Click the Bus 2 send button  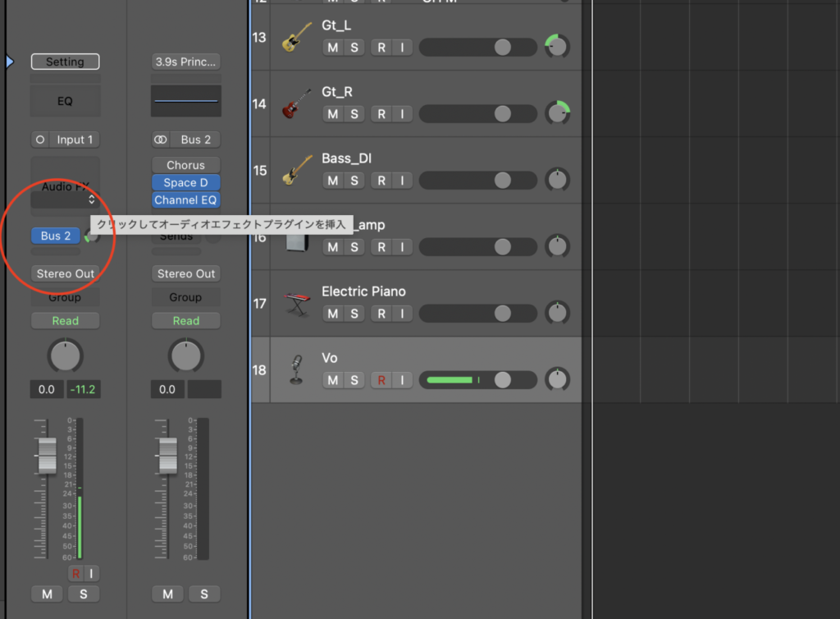(56, 236)
